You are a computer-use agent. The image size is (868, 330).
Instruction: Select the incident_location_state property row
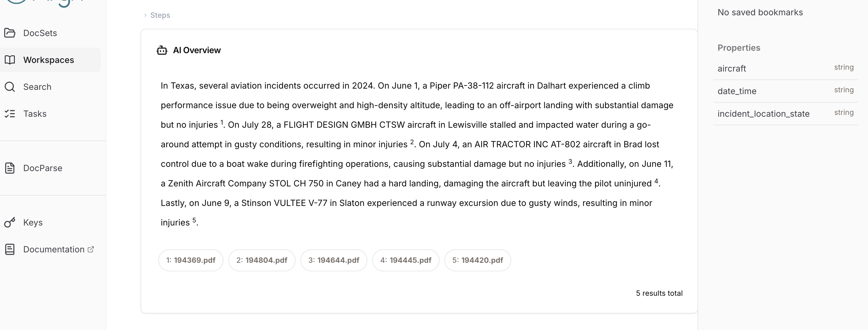(785, 113)
